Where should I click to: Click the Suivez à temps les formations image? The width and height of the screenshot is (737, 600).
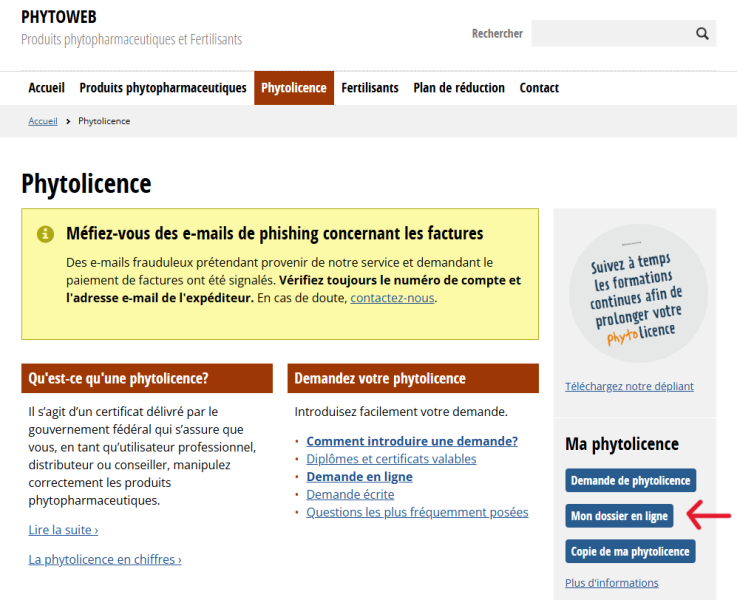638,293
